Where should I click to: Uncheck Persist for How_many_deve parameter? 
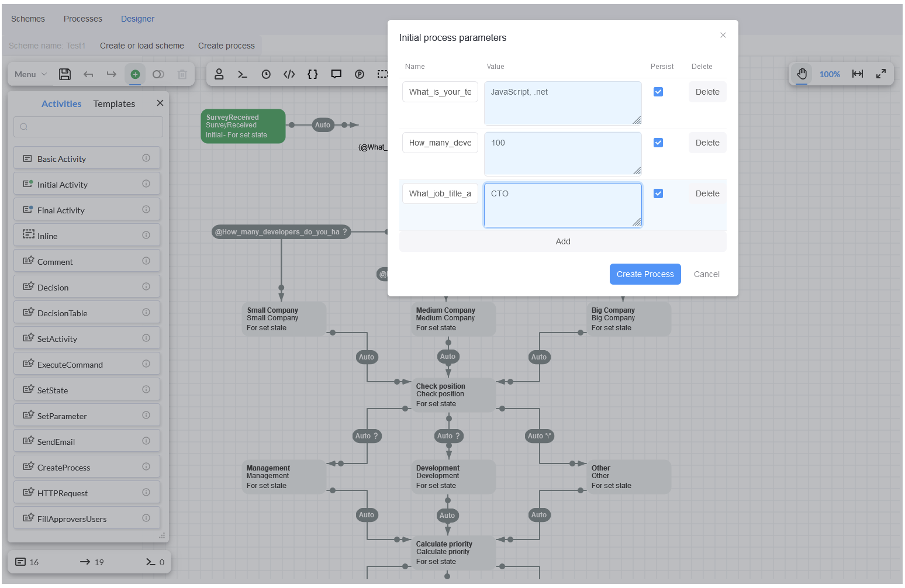point(658,143)
